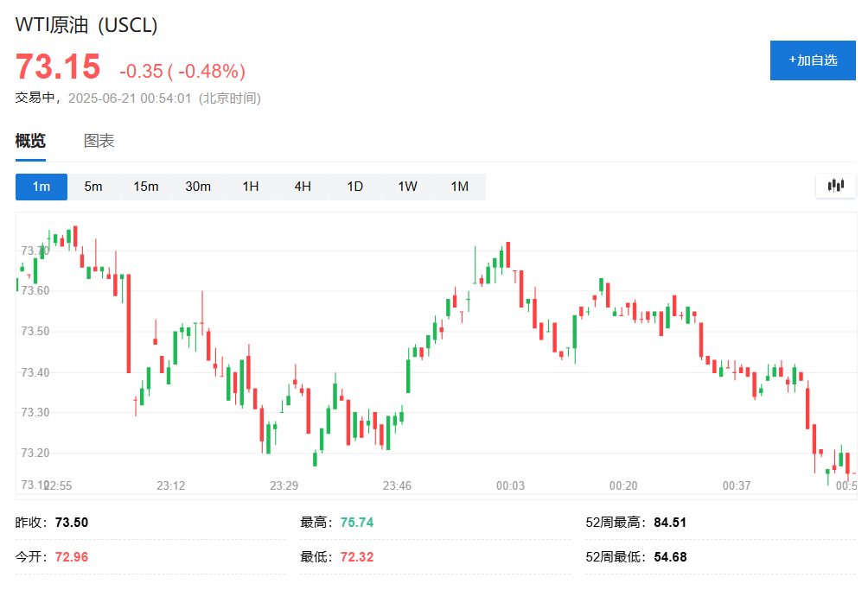Select the 5m timeframe
The width and height of the screenshot is (868, 590).
(93, 187)
